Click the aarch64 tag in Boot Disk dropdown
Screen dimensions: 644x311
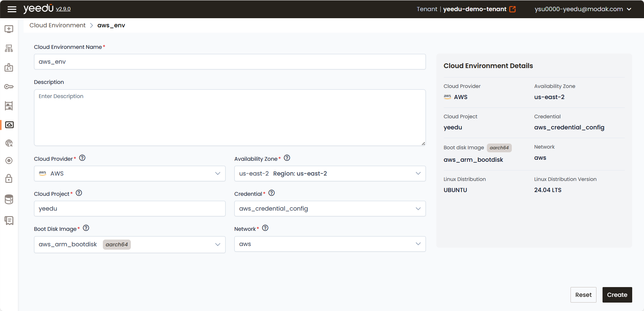click(117, 245)
